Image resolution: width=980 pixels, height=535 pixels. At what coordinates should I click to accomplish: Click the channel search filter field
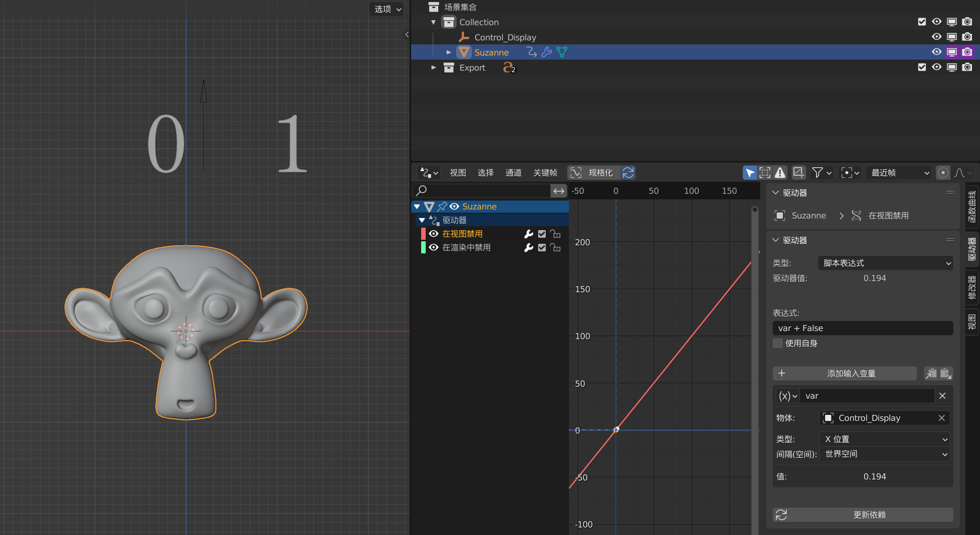[x=482, y=190]
